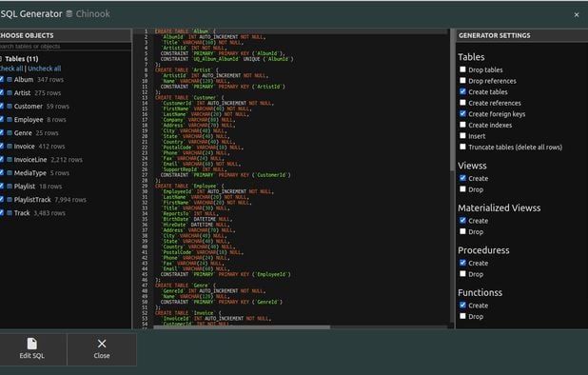This screenshot has width=588, height=375.
Task: Click the Check all link
Action: [x=11, y=69]
